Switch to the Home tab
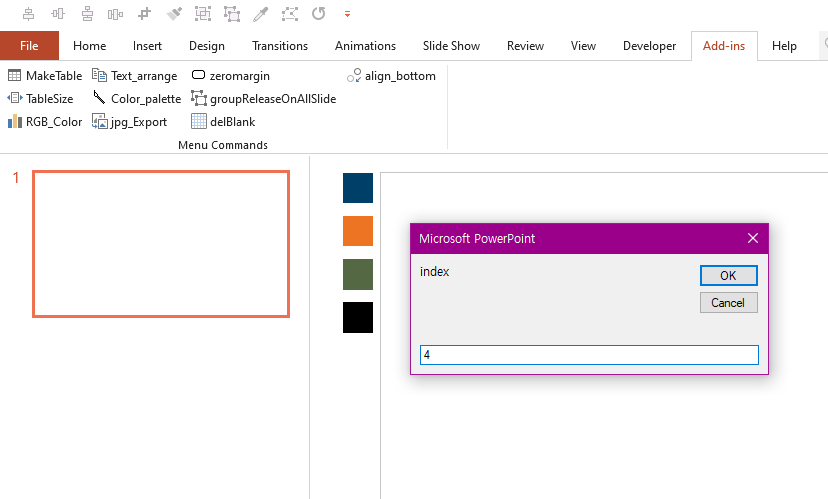Image resolution: width=828 pixels, height=499 pixels. [89, 46]
